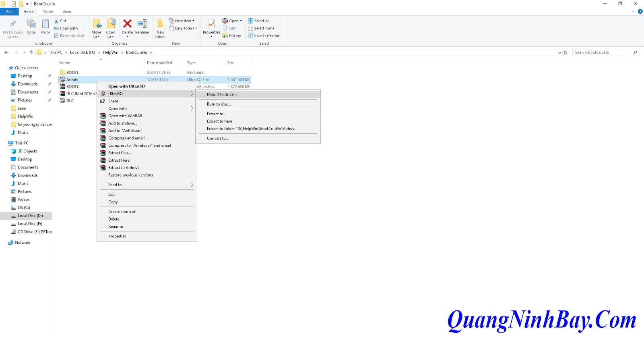
Task: Choose Extract to here in UltraISO submenu
Action: 258,121
